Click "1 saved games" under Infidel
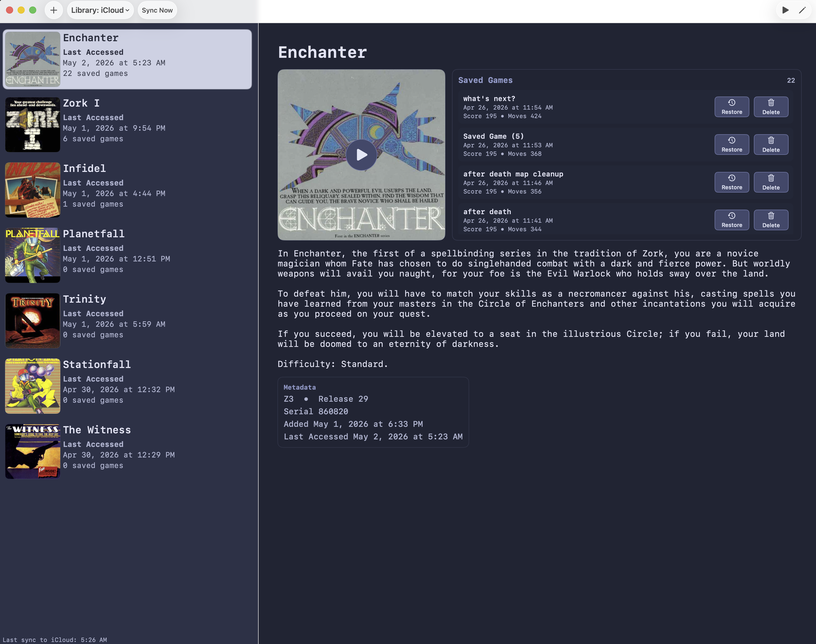Viewport: 816px width, 644px height. point(93,204)
